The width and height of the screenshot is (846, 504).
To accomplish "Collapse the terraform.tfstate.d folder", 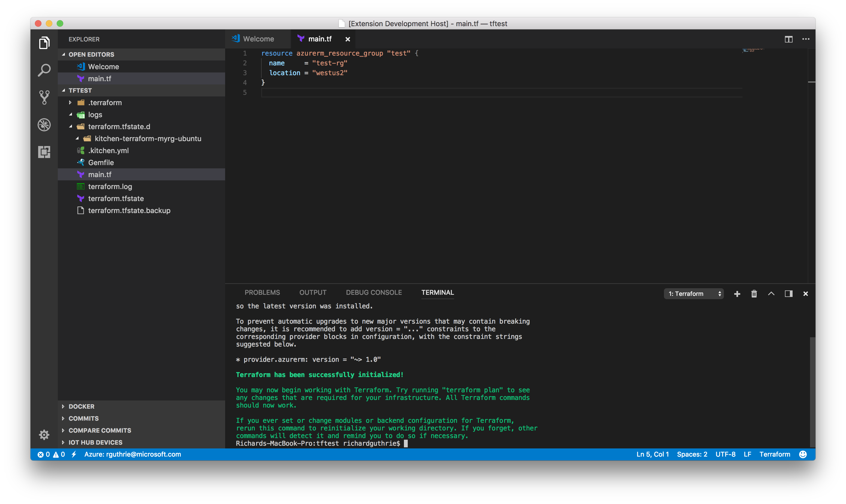I will click(x=70, y=127).
